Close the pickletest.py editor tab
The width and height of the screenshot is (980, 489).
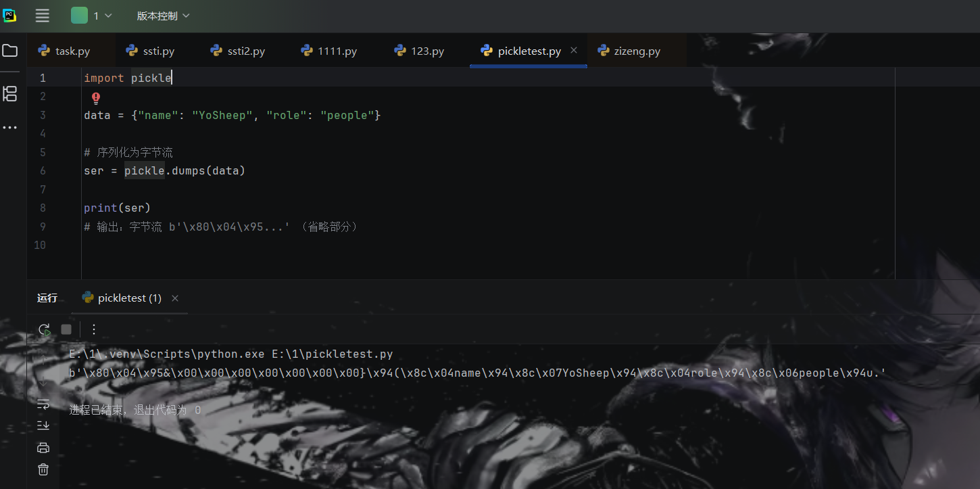click(x=574, y=51)
